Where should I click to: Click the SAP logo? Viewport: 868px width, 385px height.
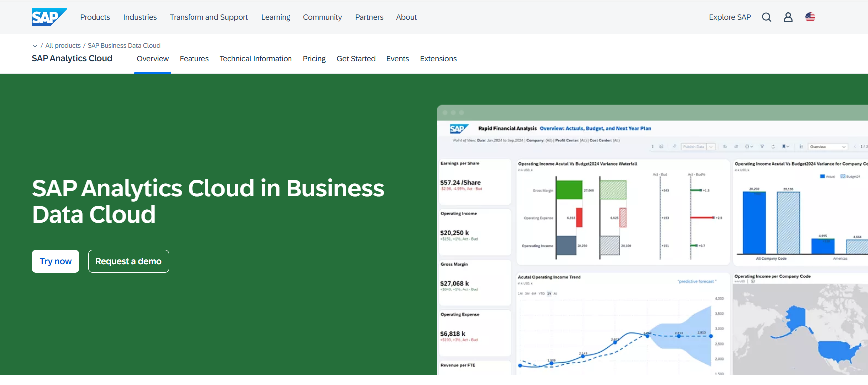[x=49, y=17]
